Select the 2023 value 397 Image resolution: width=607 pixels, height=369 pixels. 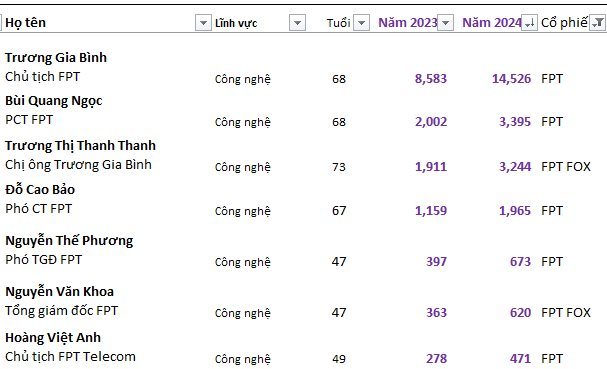click(x=437, y=262)
